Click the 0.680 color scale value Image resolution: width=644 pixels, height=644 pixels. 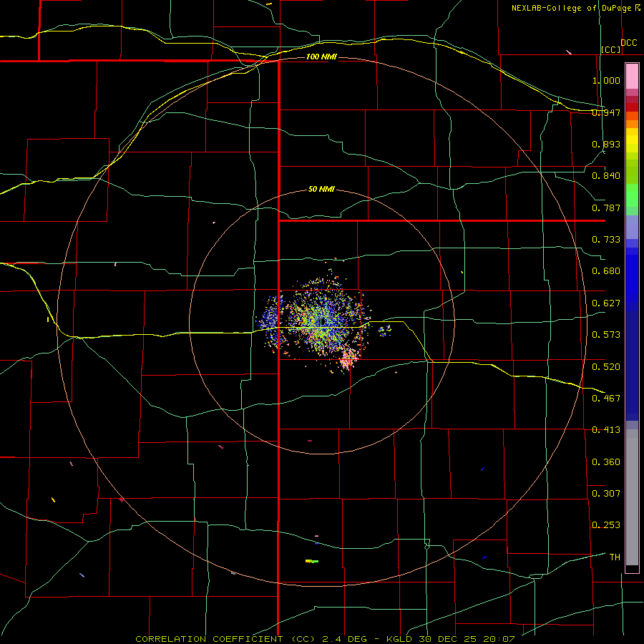click(606, 271)
